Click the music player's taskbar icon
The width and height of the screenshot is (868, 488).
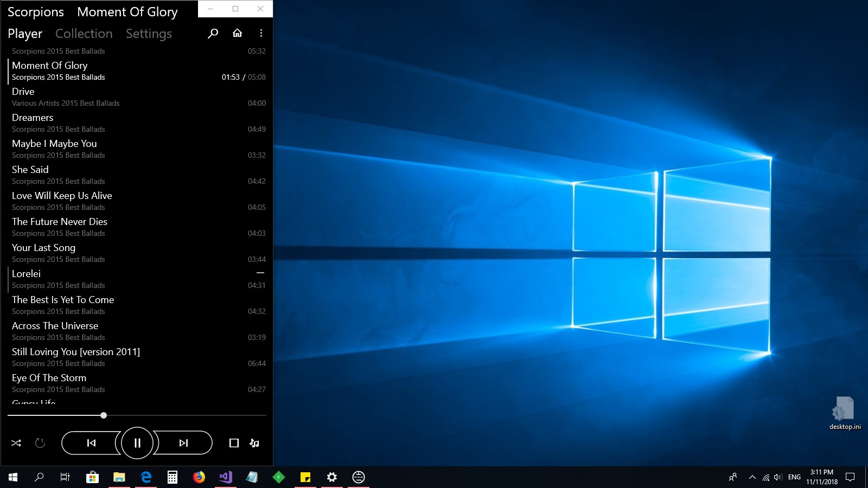(x=358, y=477)
